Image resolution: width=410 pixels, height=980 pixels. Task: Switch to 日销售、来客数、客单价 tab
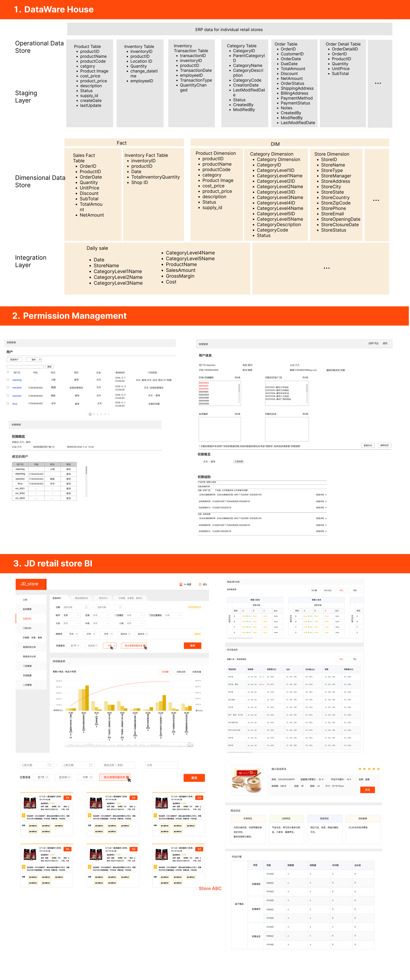tap(131, 598)
